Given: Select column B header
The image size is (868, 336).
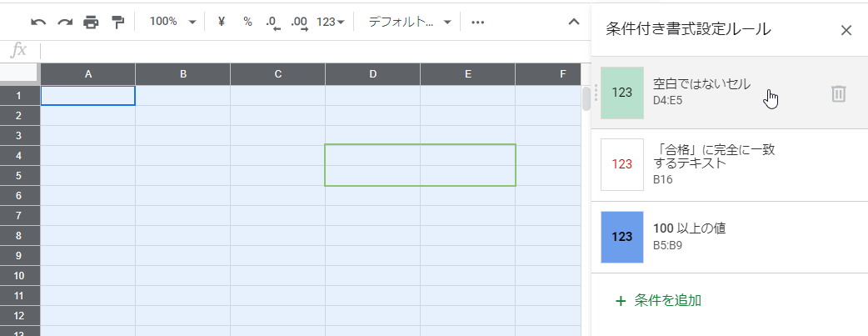Looking at the screenshot, I should (x=182, y=74).
